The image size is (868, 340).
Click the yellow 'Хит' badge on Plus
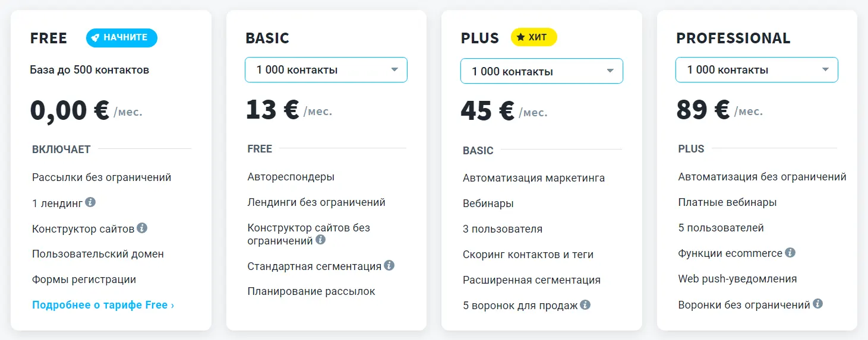click(534, 37)
